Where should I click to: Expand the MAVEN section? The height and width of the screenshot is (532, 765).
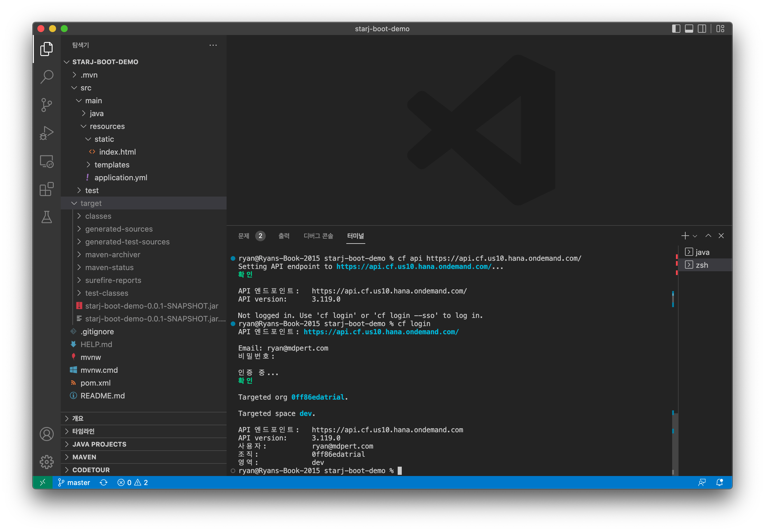point(84,457)
